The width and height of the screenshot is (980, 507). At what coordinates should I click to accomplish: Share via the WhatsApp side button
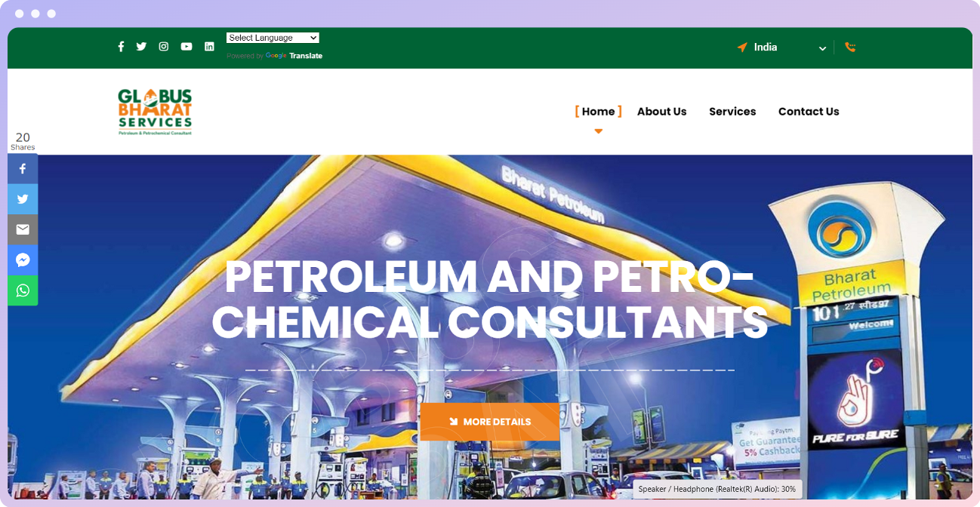coord(23,290)
